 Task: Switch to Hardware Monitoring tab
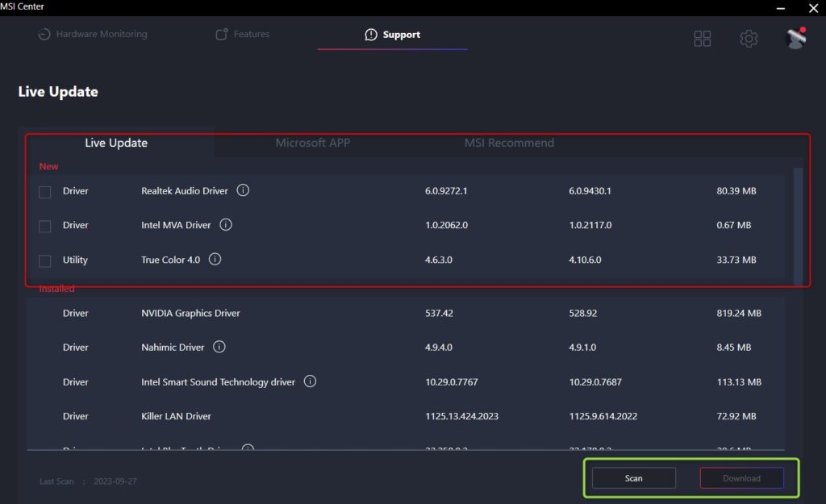coord(93,34)
